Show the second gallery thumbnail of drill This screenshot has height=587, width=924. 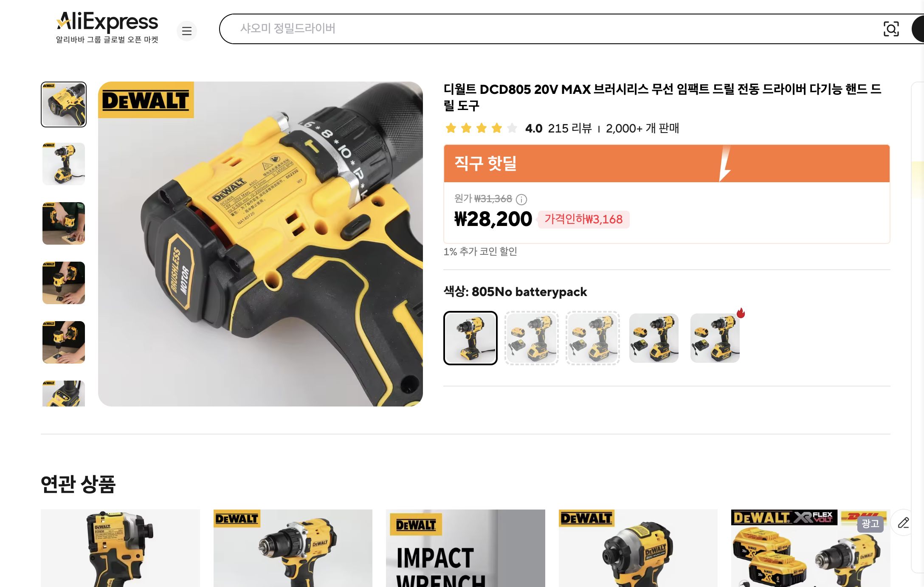pos(64,164)
